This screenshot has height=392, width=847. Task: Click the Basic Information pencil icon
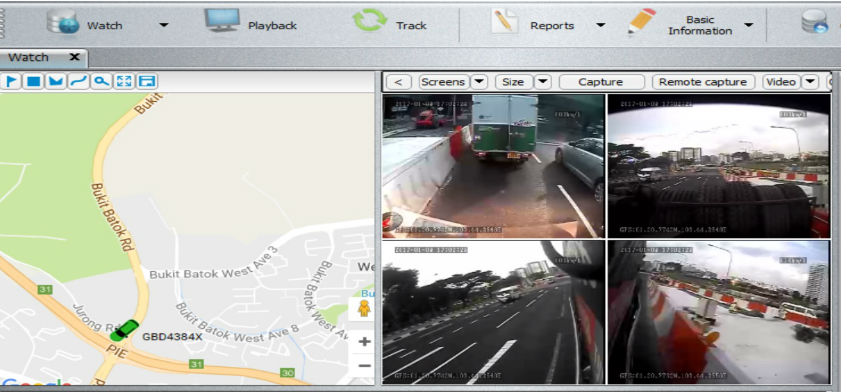click(x=642, y=22)
